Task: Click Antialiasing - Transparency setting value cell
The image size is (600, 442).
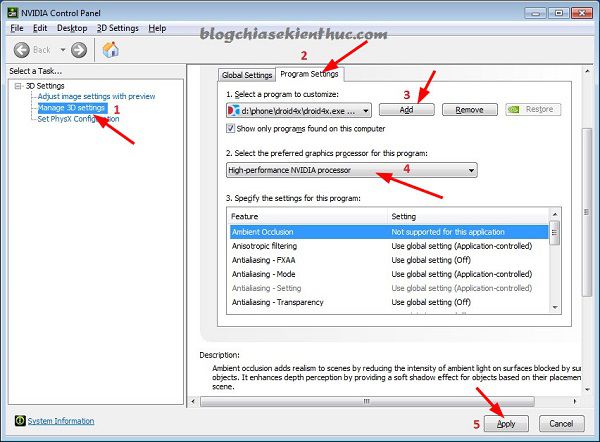Action: tap(431, 302)
